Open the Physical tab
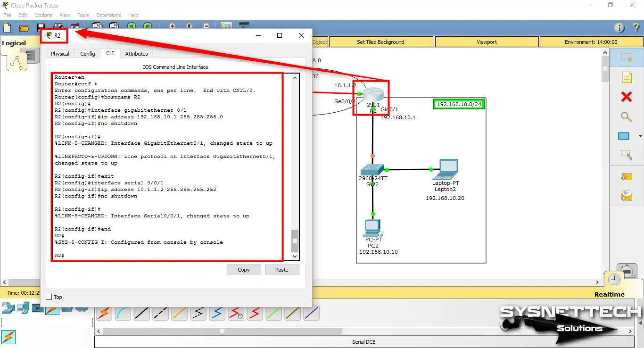The height and width of the screenshot is (348, 644). click(x=60, y=54)
